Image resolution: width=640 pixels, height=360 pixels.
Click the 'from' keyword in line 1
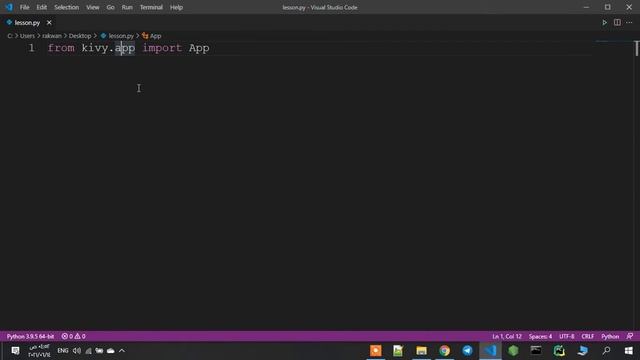61,48
